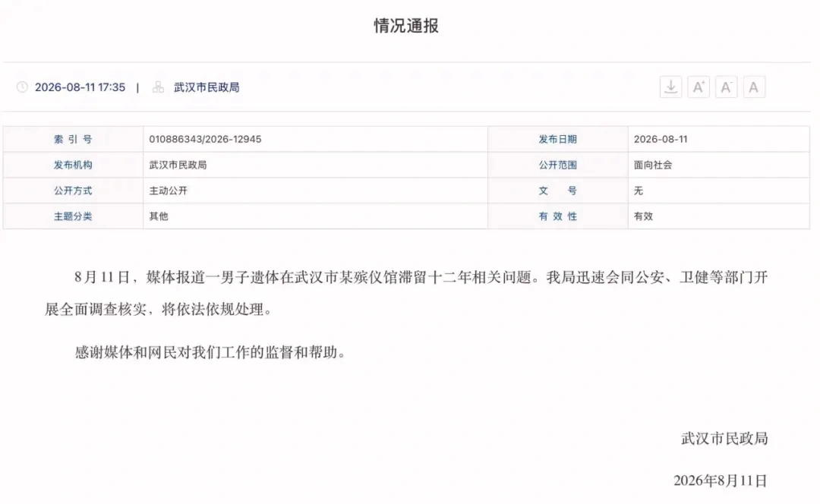Click the 公开范围 label cell
820x504 pixels.
coord(558,165)
